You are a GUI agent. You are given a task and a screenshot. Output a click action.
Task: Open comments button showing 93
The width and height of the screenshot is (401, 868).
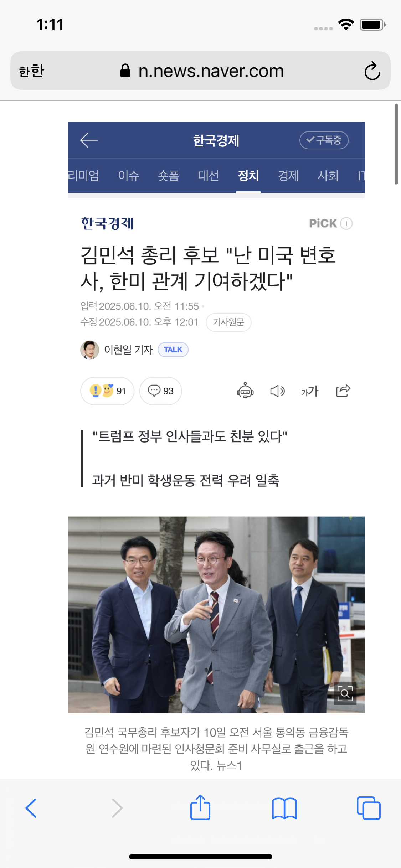[x=161, y=391]
